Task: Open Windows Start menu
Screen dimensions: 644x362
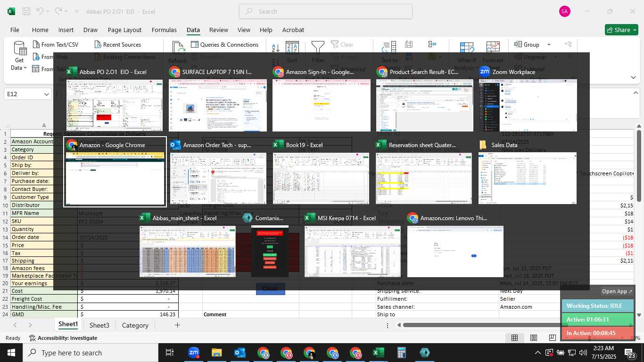Action: [x=11, y=353]
